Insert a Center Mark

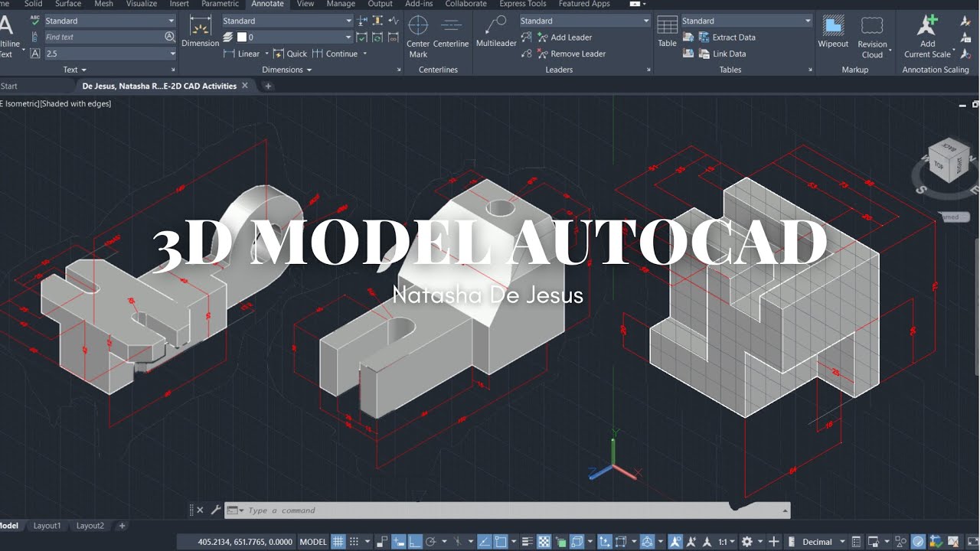[418, 35]
